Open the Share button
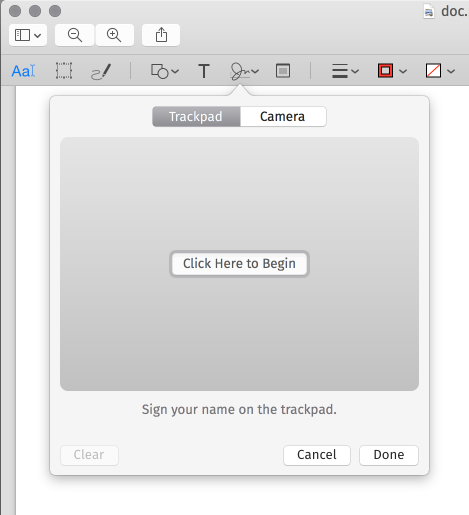This screenshot has width=469, height=515. (161, 35)
